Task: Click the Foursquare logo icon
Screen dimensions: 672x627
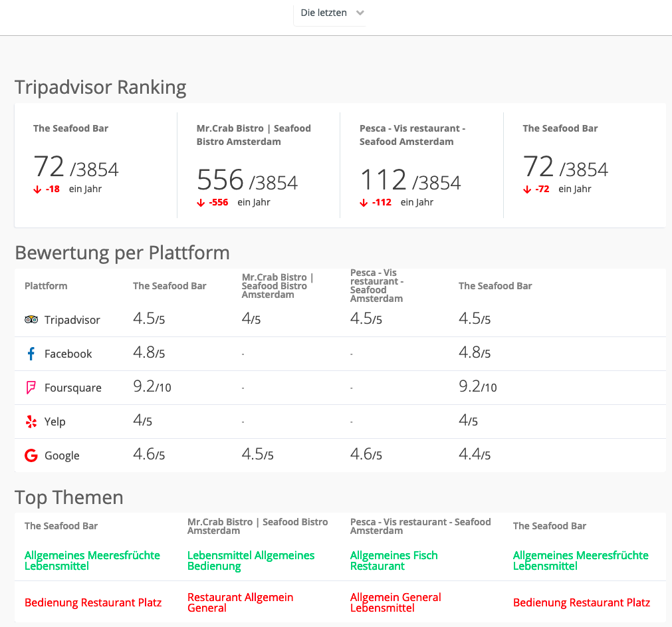Action: coord(31,388)
